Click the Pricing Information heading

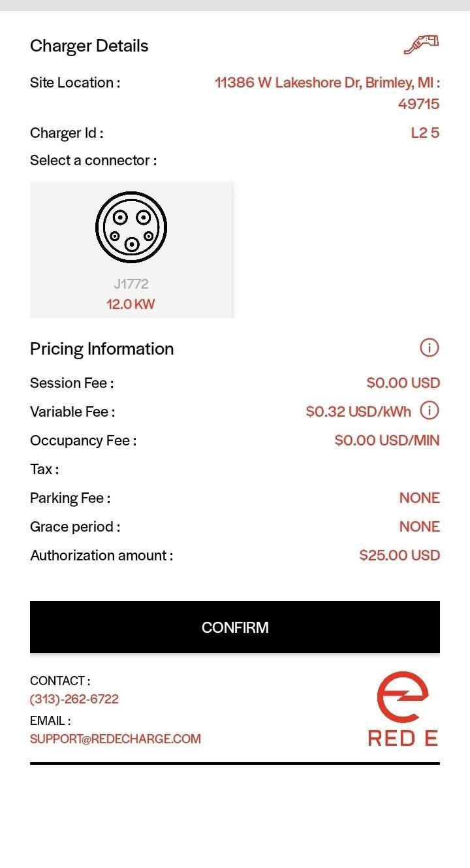tap(102, 349)
